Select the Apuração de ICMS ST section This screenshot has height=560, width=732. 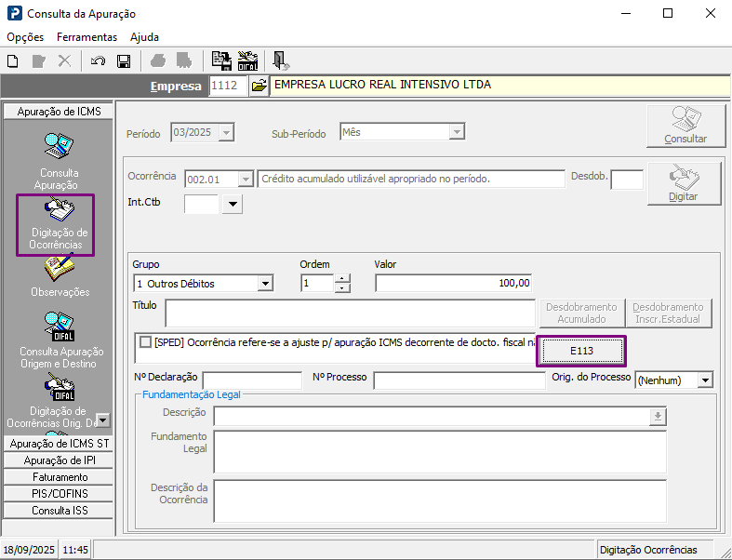point(59,443)
